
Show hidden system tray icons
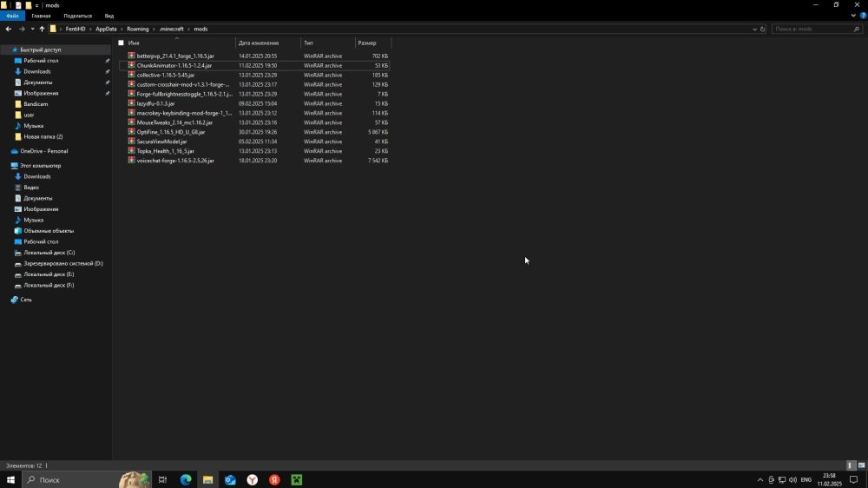pyautogui.click(x=760, y=479)
